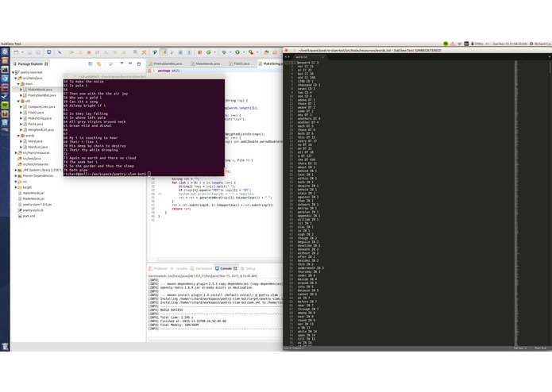The width and height of the screenshot is (552, 392).
Task: Open the dropdown arrow next to Debug icon
Action: [230, 52]
